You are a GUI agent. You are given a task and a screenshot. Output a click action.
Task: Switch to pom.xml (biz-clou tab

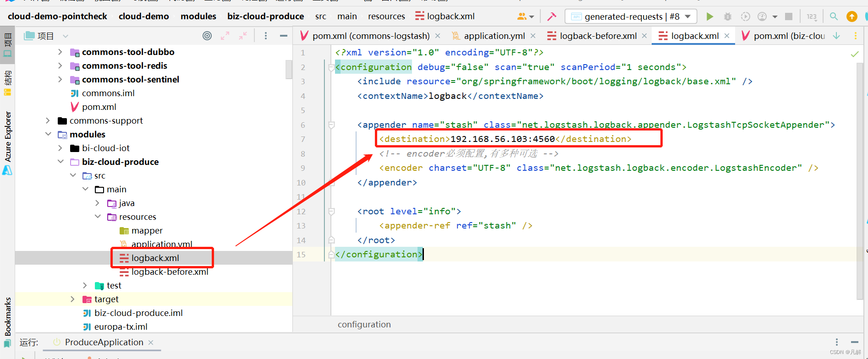(x=789, y=36)
